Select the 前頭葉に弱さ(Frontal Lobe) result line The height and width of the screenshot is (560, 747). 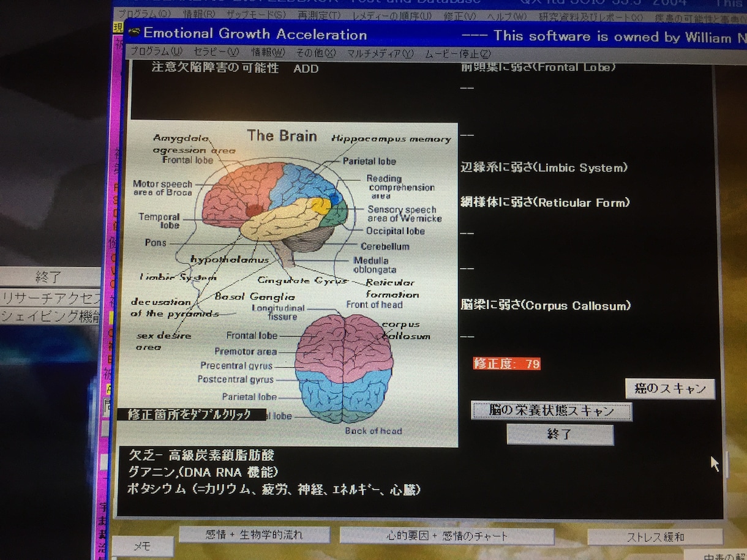538,67
